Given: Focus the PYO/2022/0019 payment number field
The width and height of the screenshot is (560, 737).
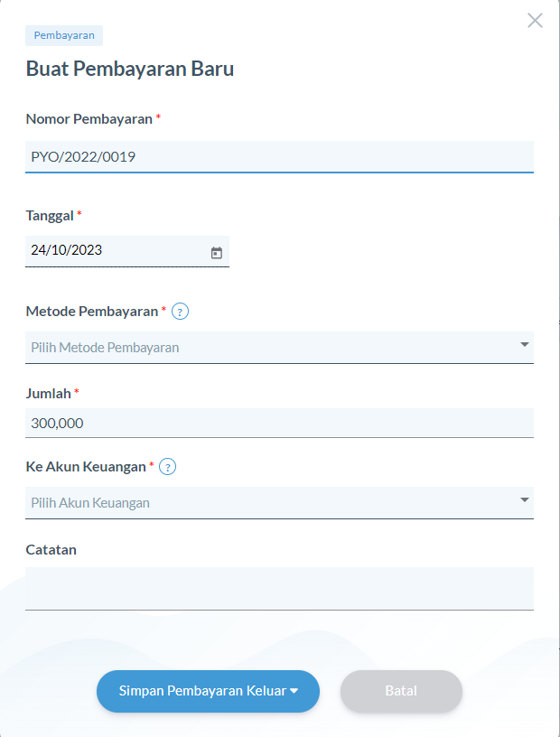Looking at the screenshot, I should [x=279, y=157].
